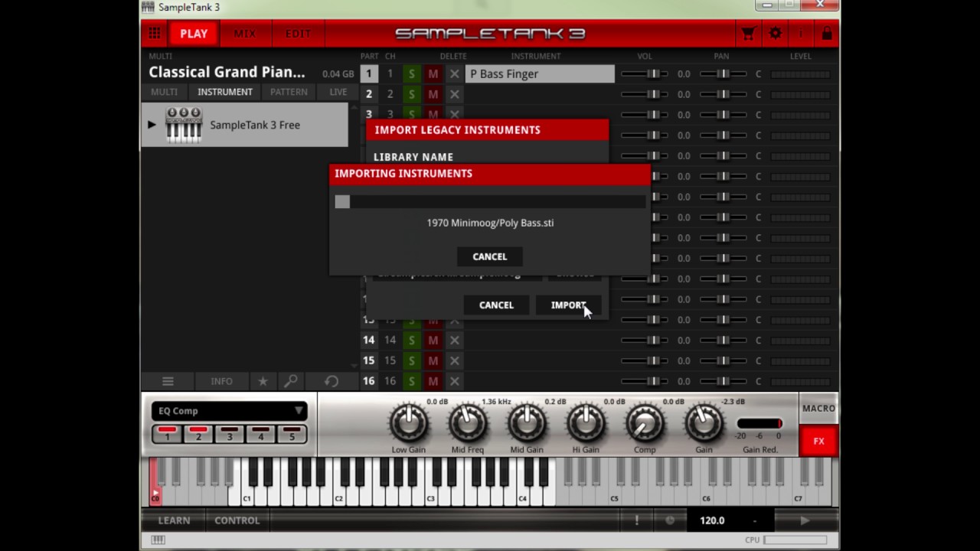
Task: Open the EQ Comp effect dropdown
Action: pos(230,411)
